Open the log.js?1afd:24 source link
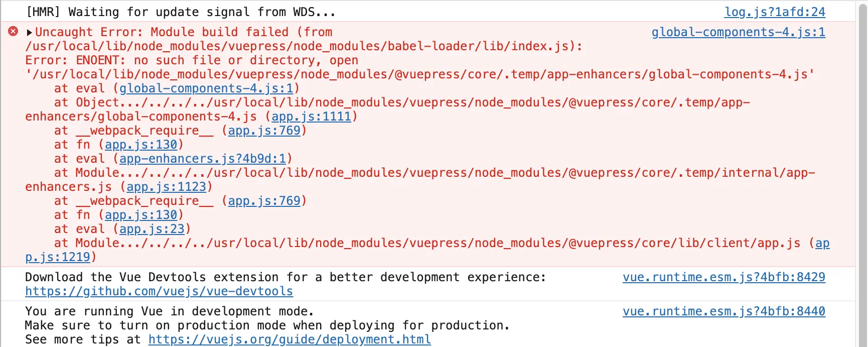Screen dimensions: 868x347 pyautogui.click(x=775, y=12)
